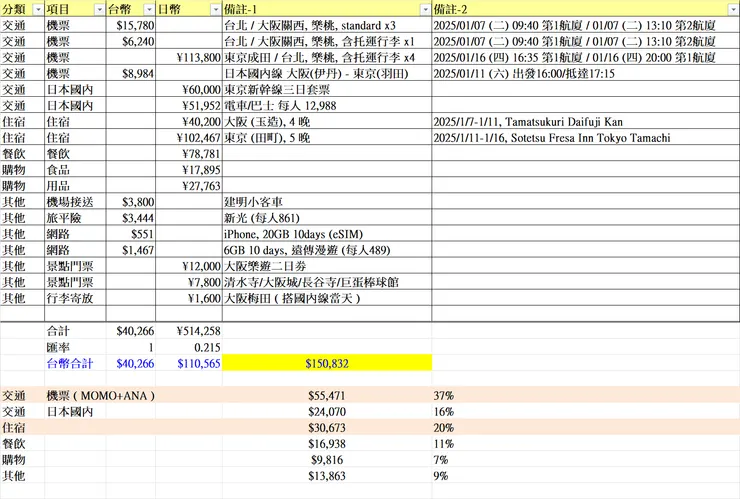
Task: Select the ¥78,781 dining cost cell
Action: coord(189,154)
